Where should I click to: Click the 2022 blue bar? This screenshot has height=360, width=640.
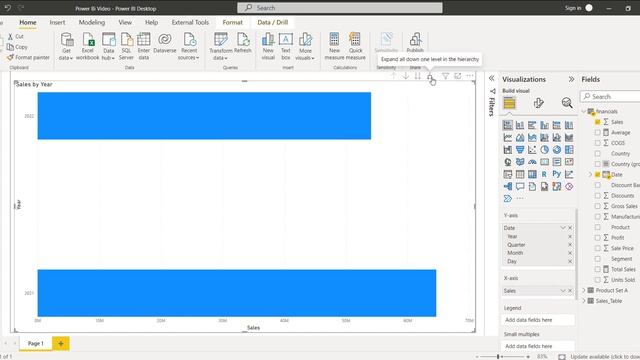coord(204,116)
